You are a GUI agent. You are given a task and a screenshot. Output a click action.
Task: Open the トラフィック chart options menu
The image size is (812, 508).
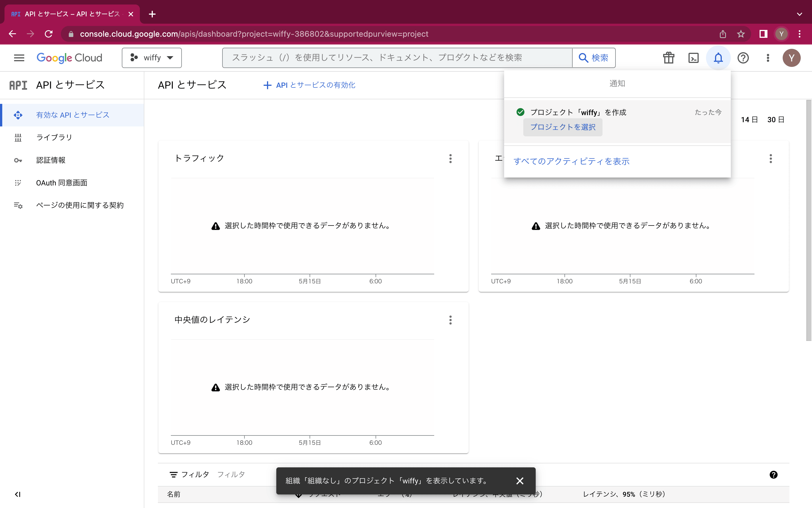450,159
